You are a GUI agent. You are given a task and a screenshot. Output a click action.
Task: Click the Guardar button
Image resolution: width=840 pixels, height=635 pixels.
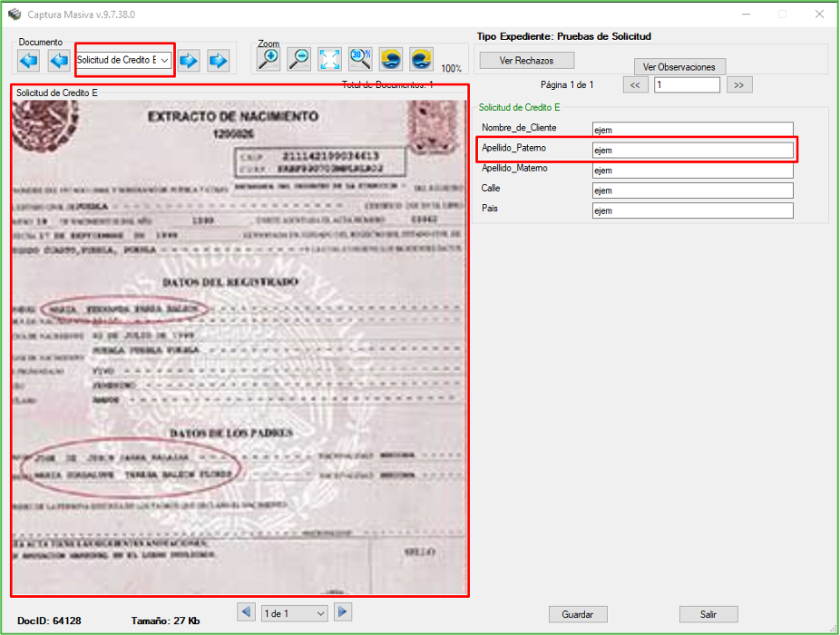point(578,614)
